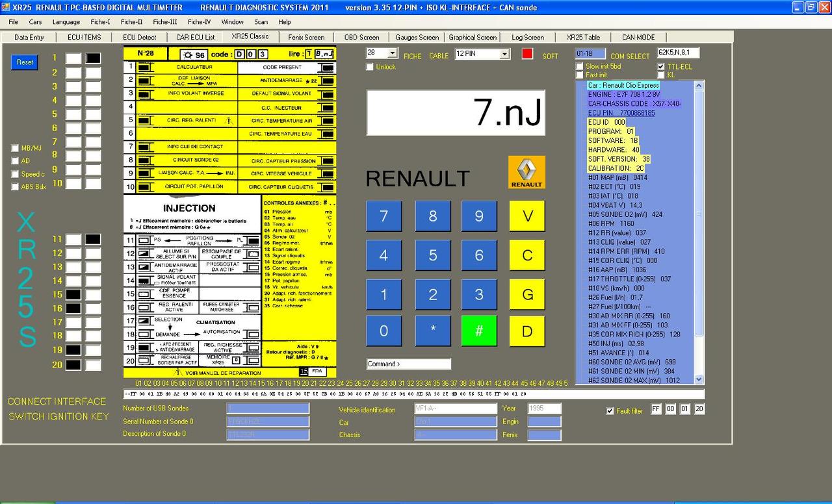Screen dimensions: 832x504
Task: Click the Year input field
Action: [x=544, y=409]
